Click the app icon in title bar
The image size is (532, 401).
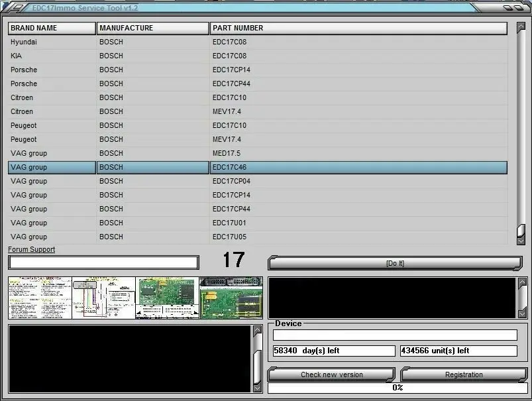[x=18, y=7]
